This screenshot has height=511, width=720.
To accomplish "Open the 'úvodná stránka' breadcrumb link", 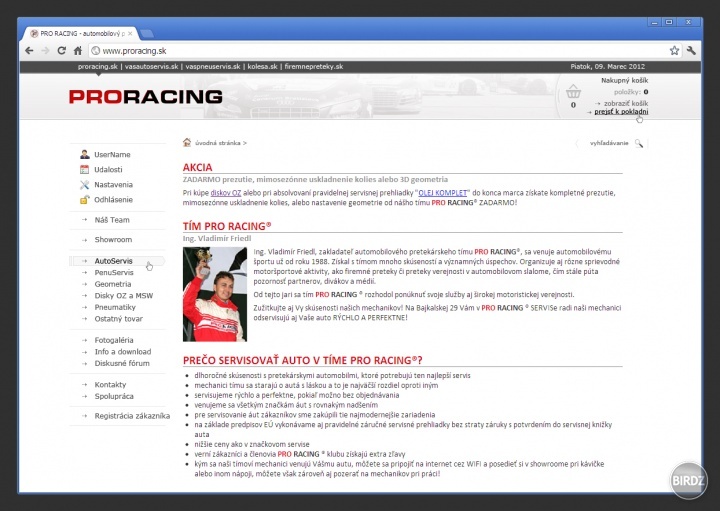I will 218,143.
